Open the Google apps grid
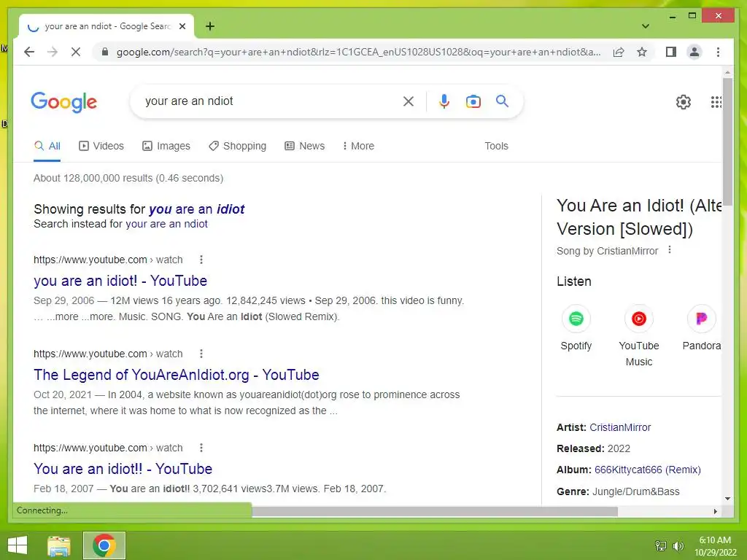Image resolution: width=747 pixels, height=560 pixels. click(716, 102)
